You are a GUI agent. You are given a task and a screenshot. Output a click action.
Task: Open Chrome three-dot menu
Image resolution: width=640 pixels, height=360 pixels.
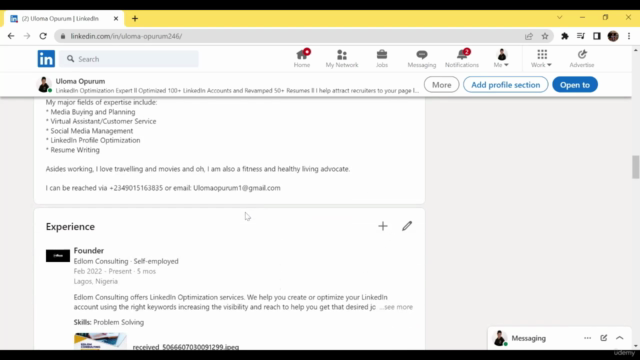tap(629, 36)
